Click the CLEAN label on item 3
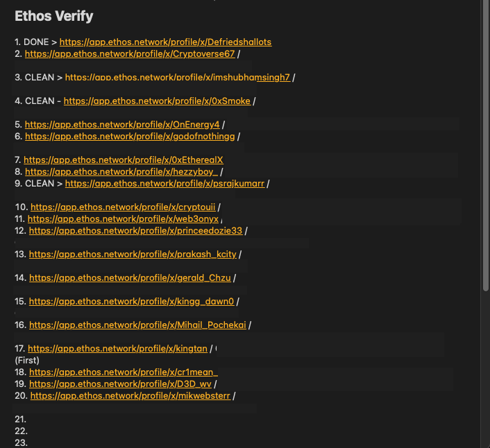Image resolution: width=490 pixels, height=448 pixels. coord(40,78)
